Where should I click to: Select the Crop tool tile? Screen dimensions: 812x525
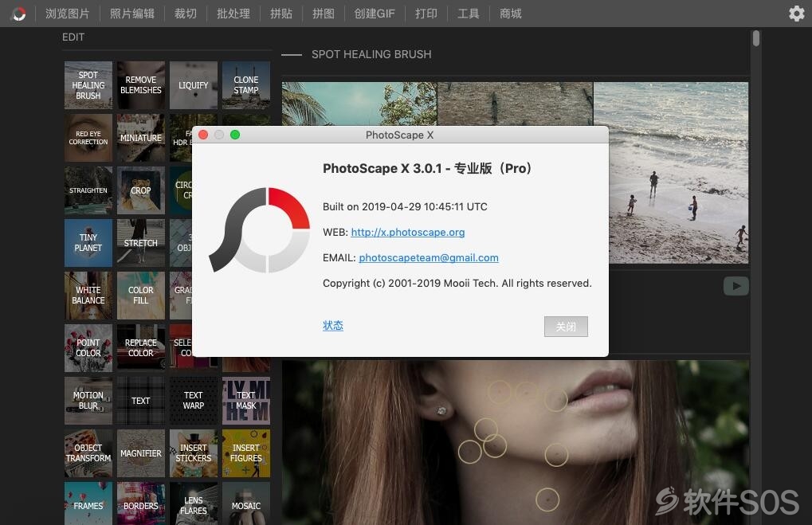click(141, 190)
